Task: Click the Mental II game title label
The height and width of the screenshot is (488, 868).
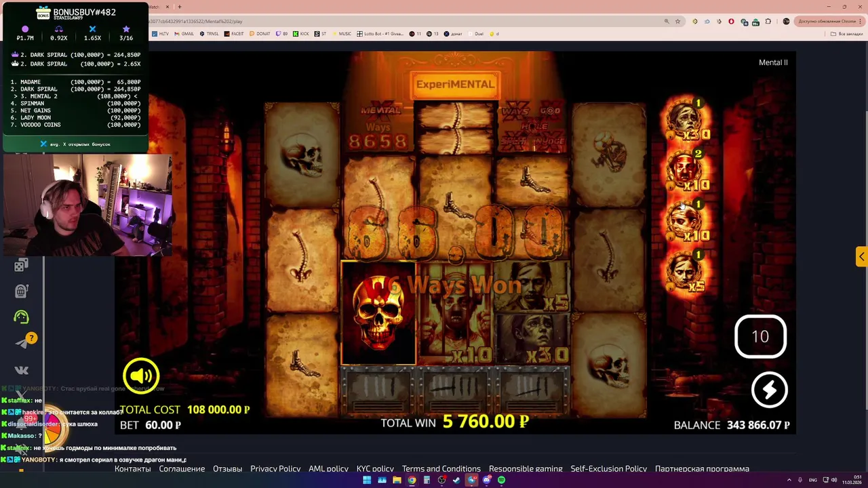Action: (773, 62)
